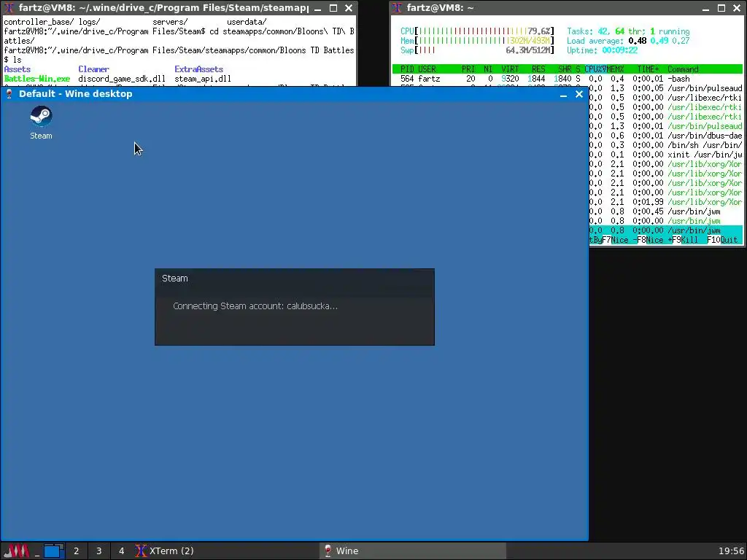
Task: Minimize the fartz@VM8: ~ htop terminal window
Action: click(705, 8)
